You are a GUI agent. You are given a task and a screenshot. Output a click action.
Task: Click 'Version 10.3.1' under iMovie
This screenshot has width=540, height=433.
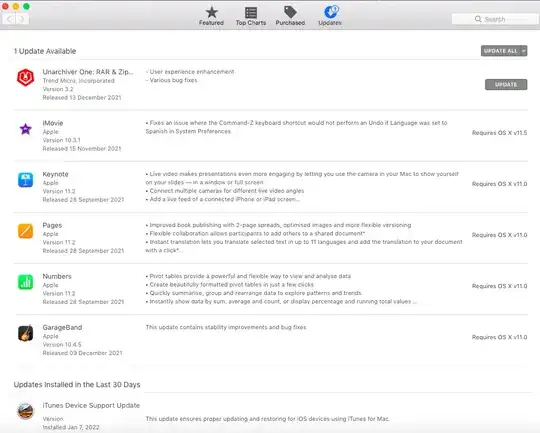61,140
